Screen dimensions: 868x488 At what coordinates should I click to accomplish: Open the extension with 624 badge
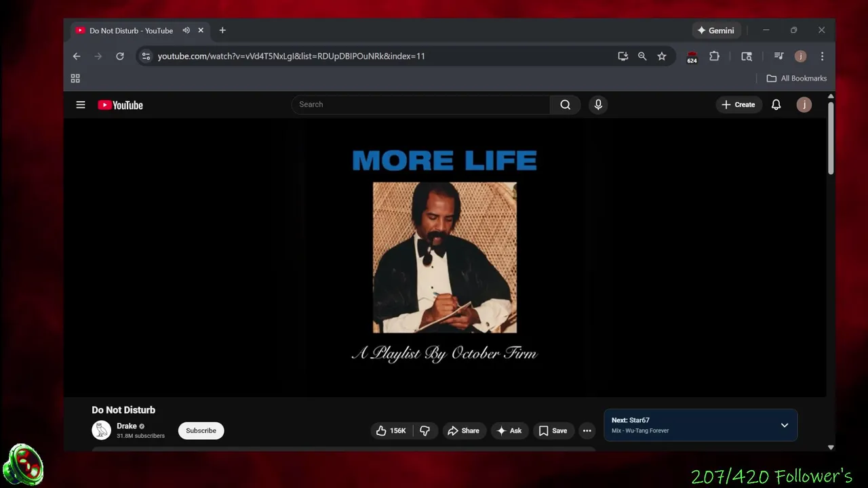point(692,57)
